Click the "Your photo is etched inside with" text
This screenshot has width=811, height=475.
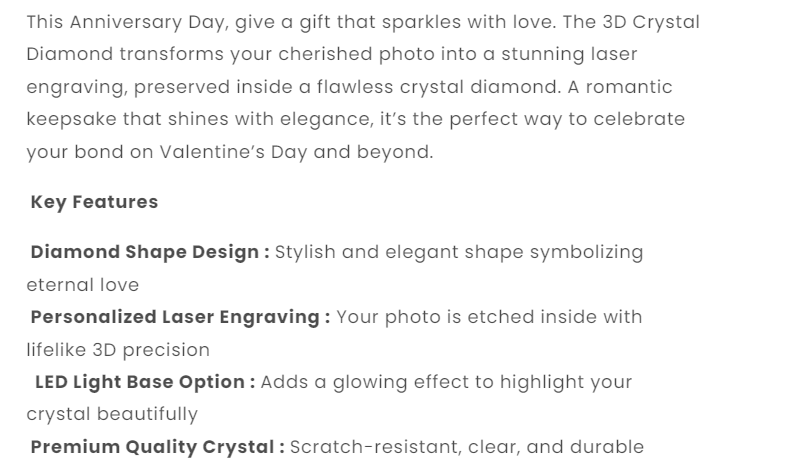pyautogui.click(x=489, y=317)
